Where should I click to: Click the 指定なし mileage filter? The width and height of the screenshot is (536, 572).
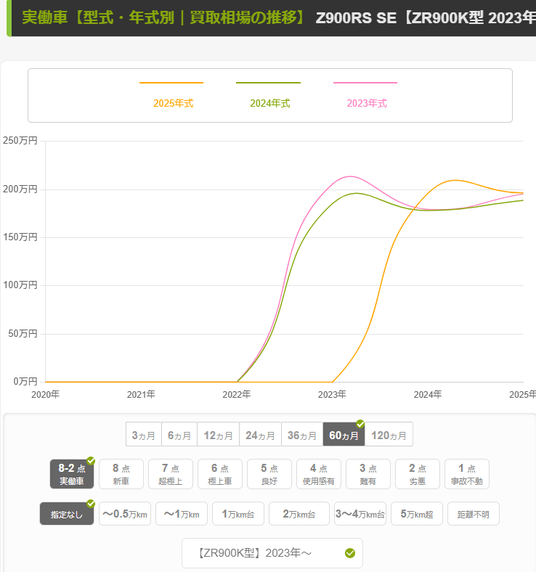click(x=67, y=514)
